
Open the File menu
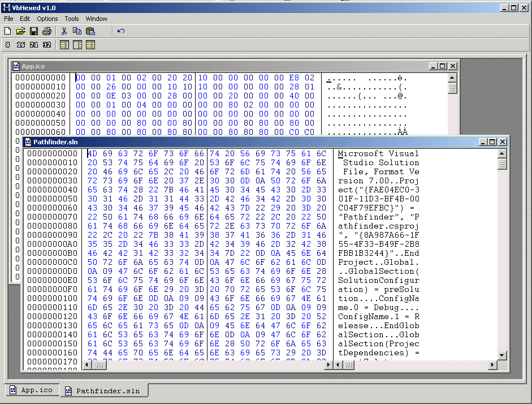[8, 19]
